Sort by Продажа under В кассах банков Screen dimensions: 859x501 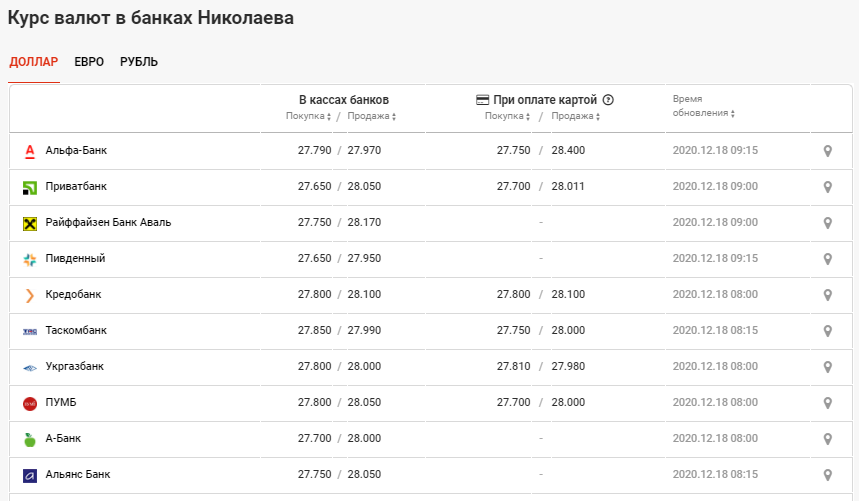click(372, 116)
